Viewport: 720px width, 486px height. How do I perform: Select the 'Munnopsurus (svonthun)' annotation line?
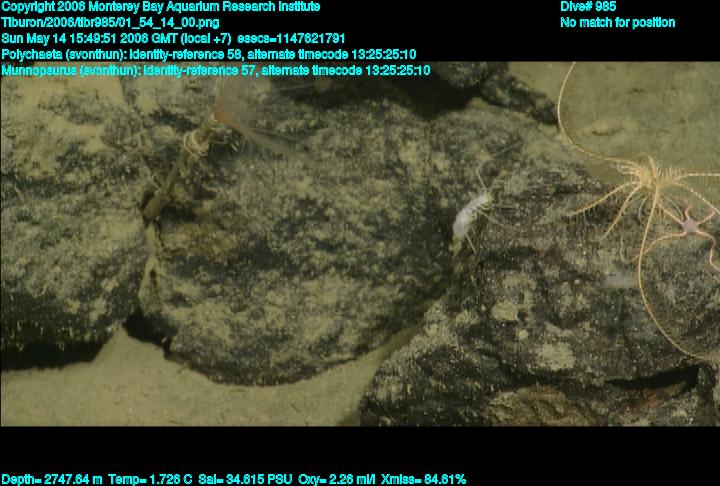(x=216, y=71)
